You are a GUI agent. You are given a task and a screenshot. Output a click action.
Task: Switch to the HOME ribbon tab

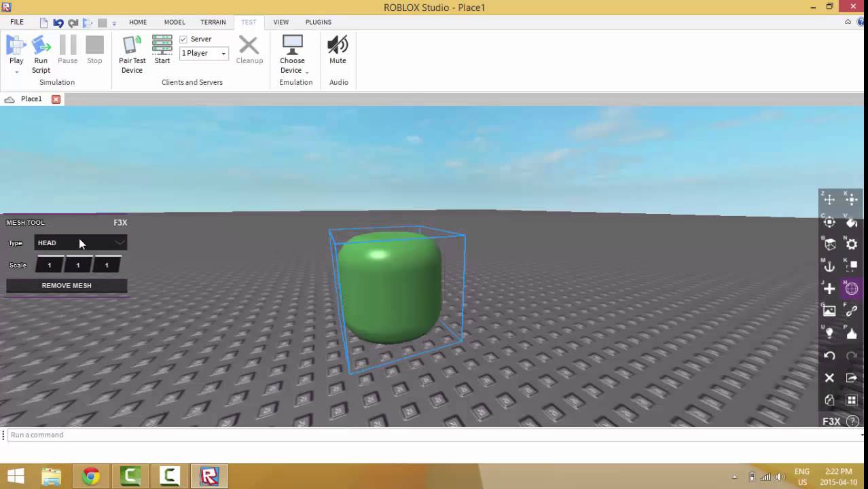(x=138, y=22)
